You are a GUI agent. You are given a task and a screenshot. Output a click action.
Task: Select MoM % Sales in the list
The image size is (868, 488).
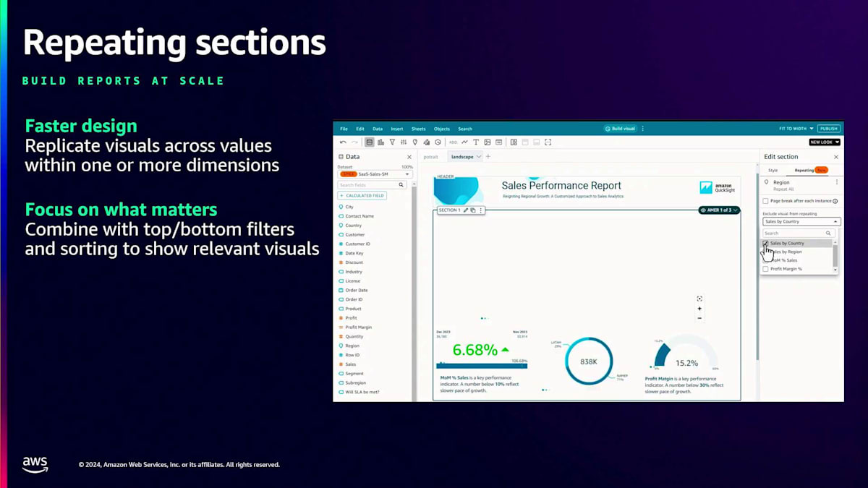pyautogui.click(x=784, y=260)
